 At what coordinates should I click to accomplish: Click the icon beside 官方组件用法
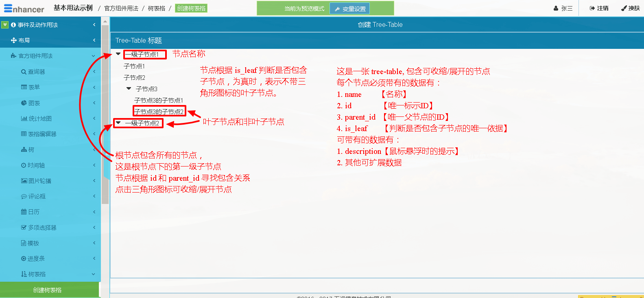(x=13, y=56)
